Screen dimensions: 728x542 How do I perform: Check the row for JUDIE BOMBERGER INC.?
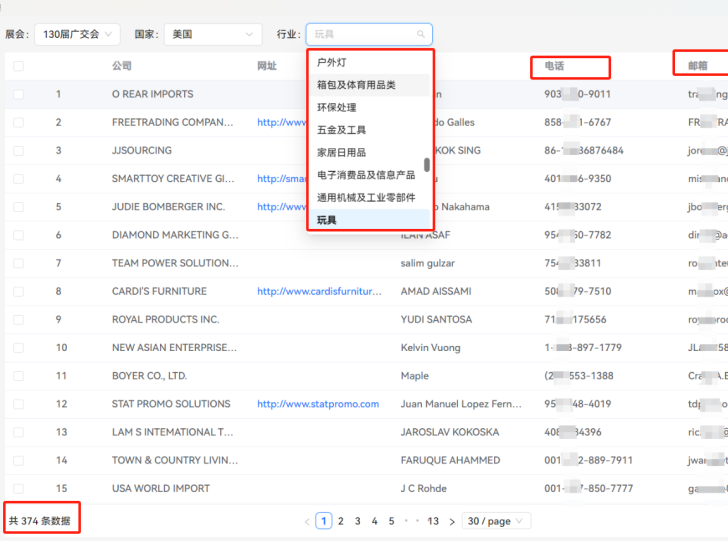tap(19, 207)
